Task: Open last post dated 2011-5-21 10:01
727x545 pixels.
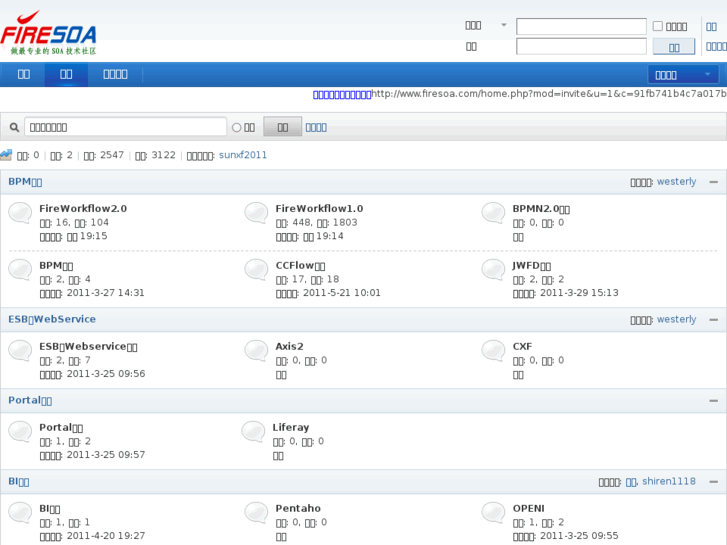Action: 342,293
